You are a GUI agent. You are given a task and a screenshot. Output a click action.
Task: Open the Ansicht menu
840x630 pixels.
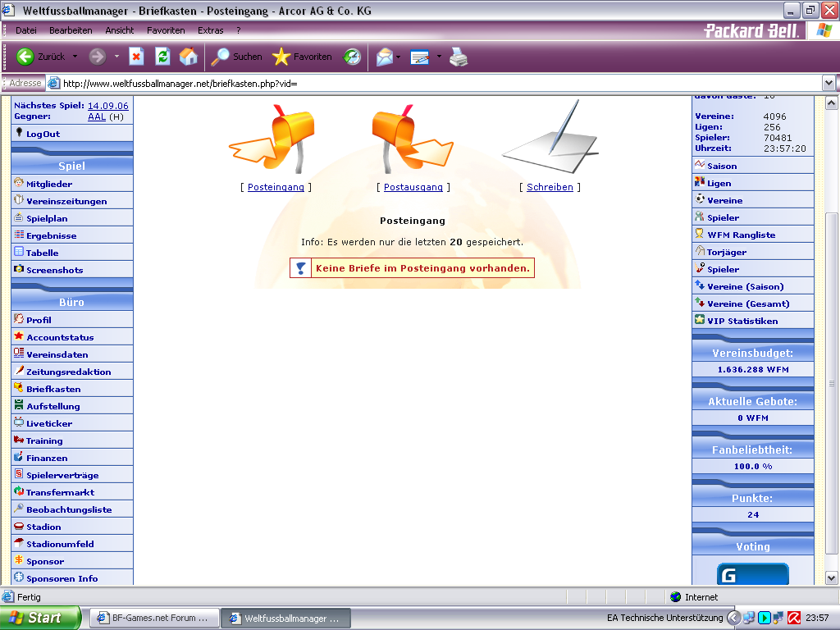click(120, 30)
